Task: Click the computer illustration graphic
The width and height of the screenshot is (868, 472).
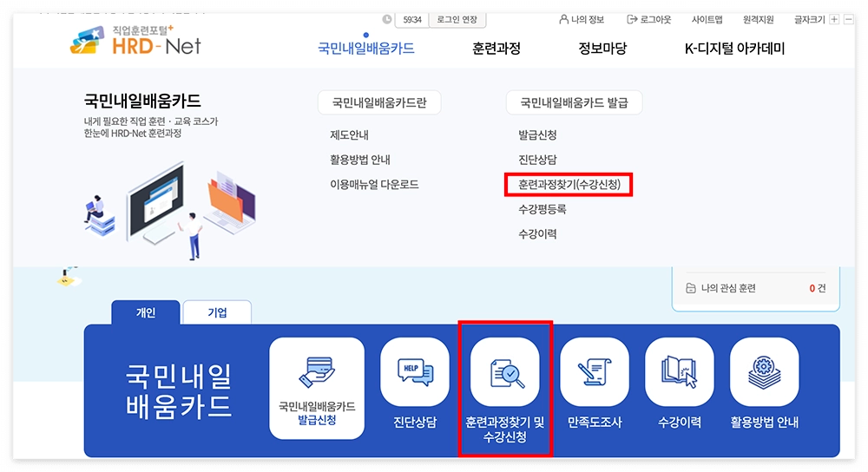Action: pos(170,210)
